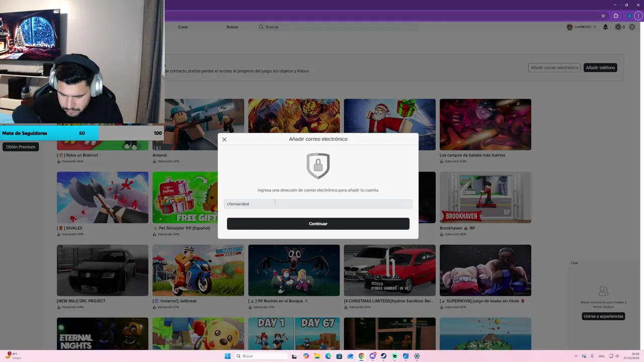
Task: Open Steam from the taskbar
Action: (x=383, y=356)
